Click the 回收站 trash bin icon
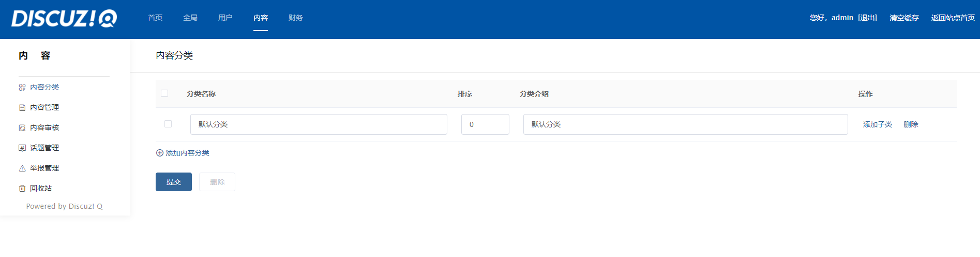The height and width of the screenshot is (257, 980). coord(22,189)
